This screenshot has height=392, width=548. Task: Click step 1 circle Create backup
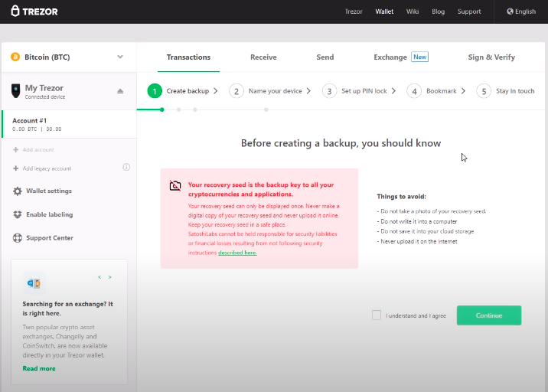(x=155, y=91)
